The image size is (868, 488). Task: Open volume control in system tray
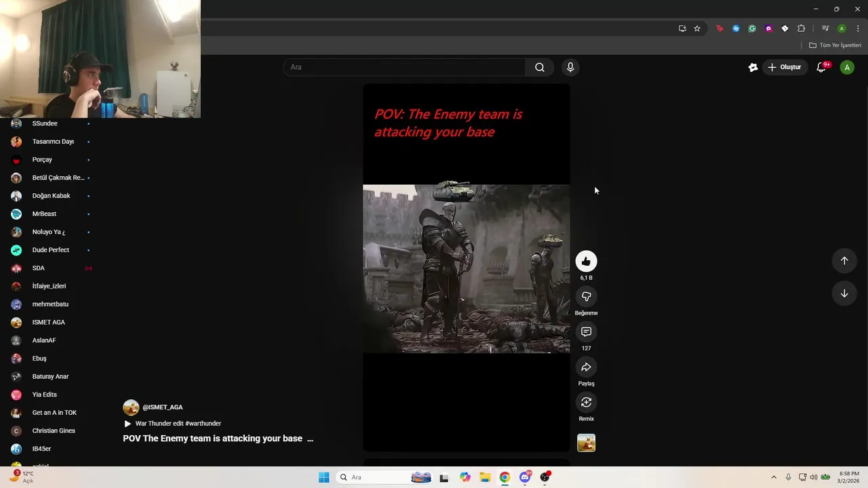pos(813,477)
